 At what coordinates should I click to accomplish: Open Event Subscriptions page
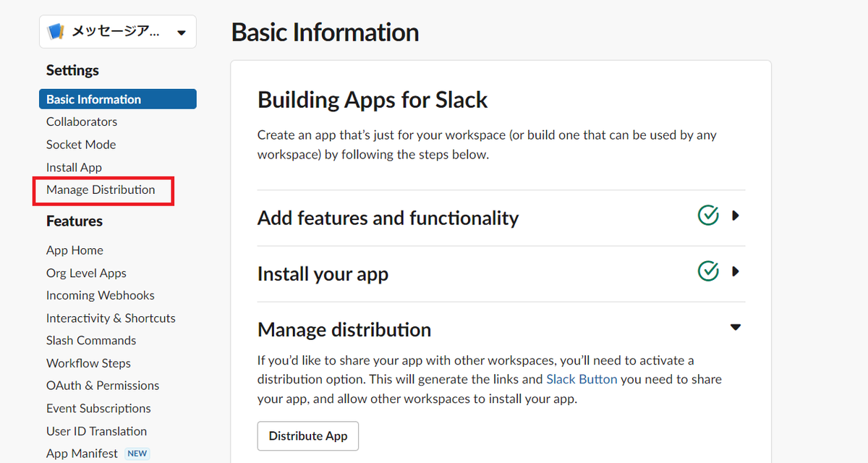coord(98,408)
